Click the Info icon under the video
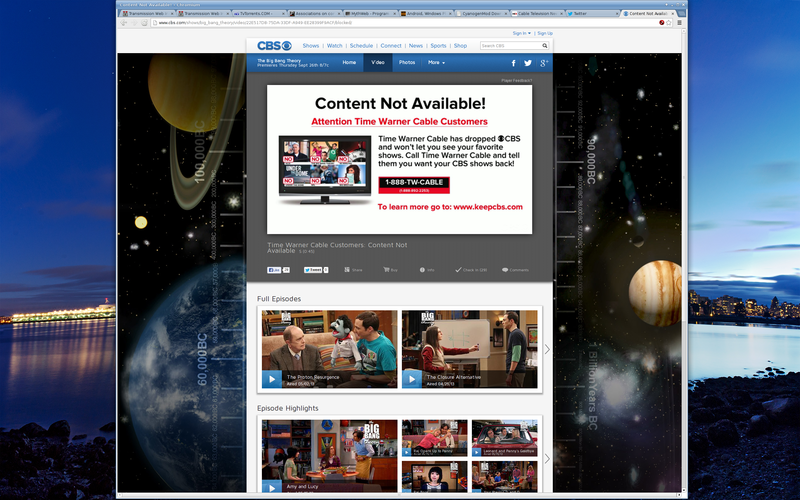The image size is (800, 500). [422, 270]
